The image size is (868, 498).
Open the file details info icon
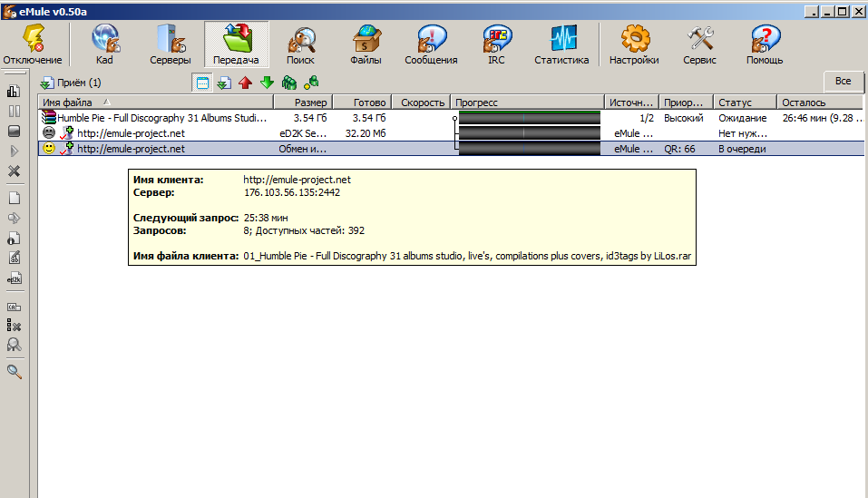click(x=14, y=238)
